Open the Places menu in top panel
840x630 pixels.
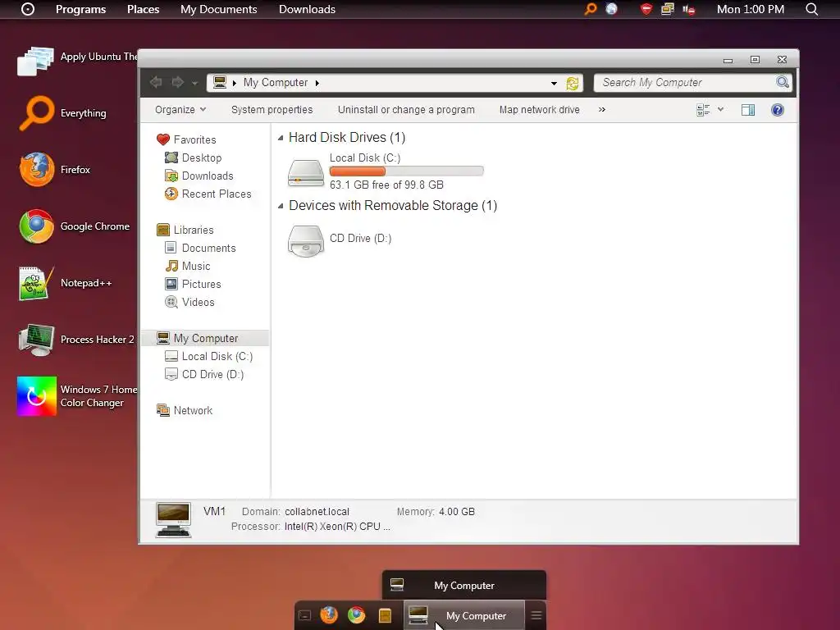click(143, 9)
